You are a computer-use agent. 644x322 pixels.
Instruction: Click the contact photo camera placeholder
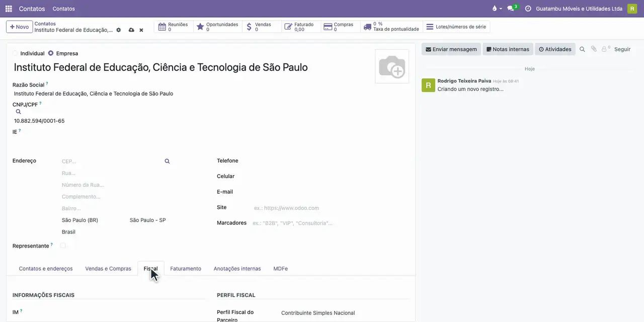click(392, 66)
